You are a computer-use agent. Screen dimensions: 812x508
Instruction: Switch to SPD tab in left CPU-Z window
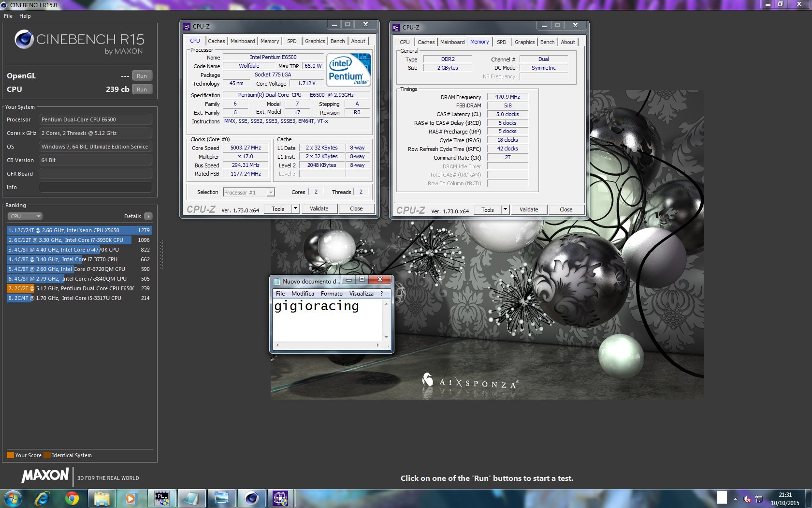tap(292, 41)
